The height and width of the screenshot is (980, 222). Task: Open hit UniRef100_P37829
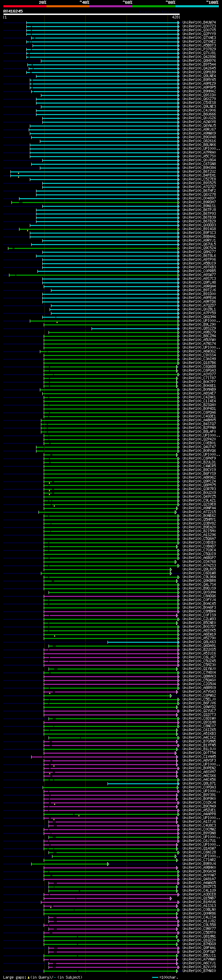tap(199, 49)
